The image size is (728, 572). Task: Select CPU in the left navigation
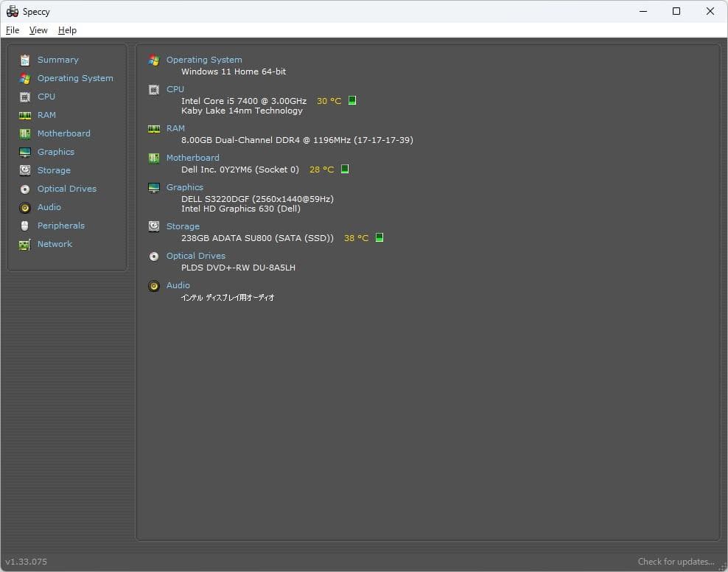pyautogui.click(x=46, y=97)
